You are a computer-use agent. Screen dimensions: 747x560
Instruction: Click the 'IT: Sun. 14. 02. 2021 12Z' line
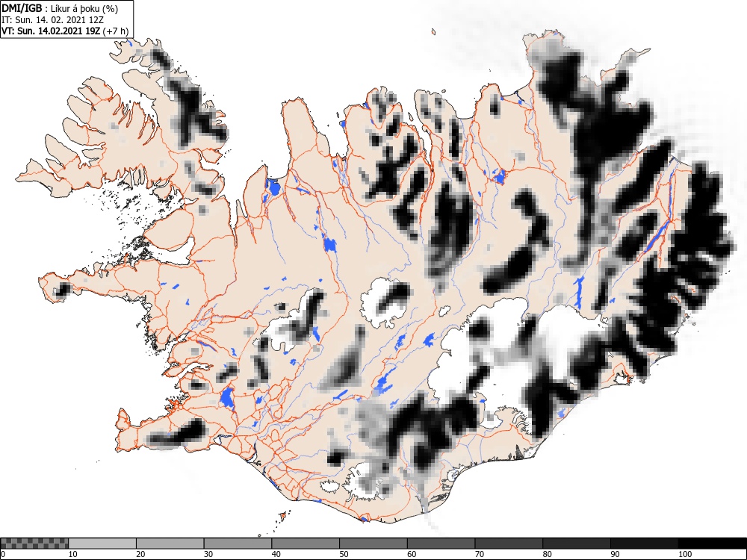point(53,20)
